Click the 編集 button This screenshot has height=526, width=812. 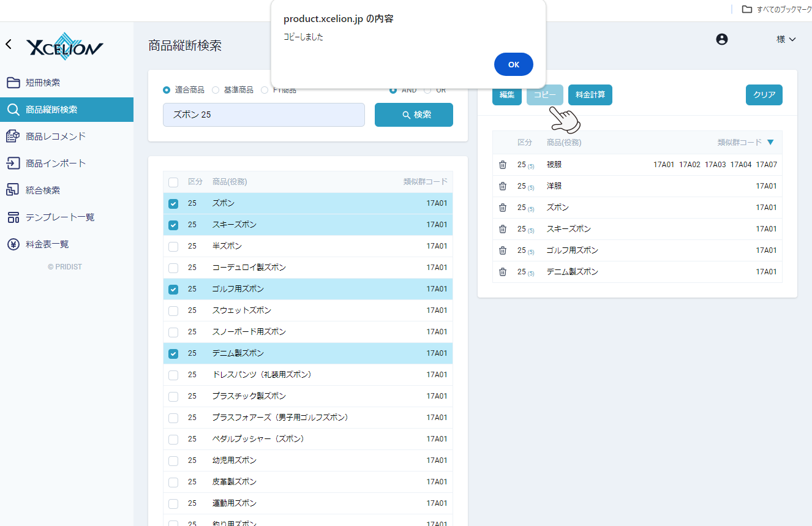pyautogui.click(x=507, y=95)
